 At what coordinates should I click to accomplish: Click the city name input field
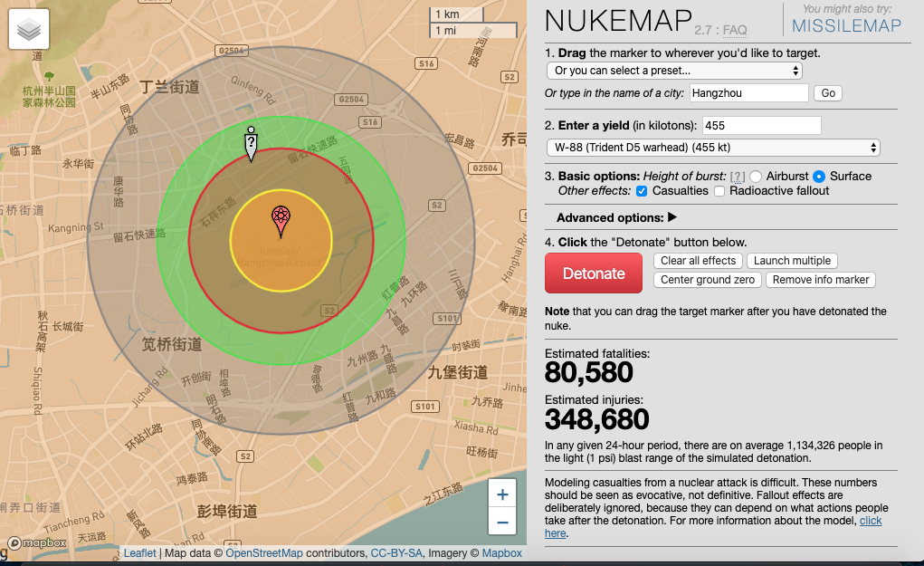749,92
